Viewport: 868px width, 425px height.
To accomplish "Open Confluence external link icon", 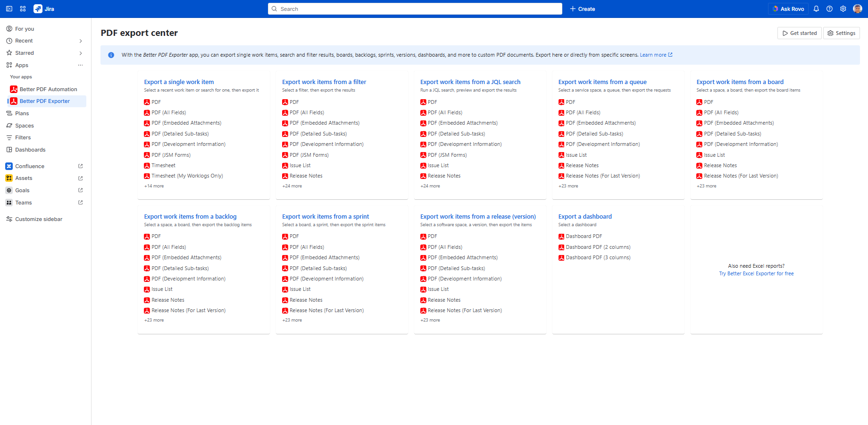I will [80, 166].
